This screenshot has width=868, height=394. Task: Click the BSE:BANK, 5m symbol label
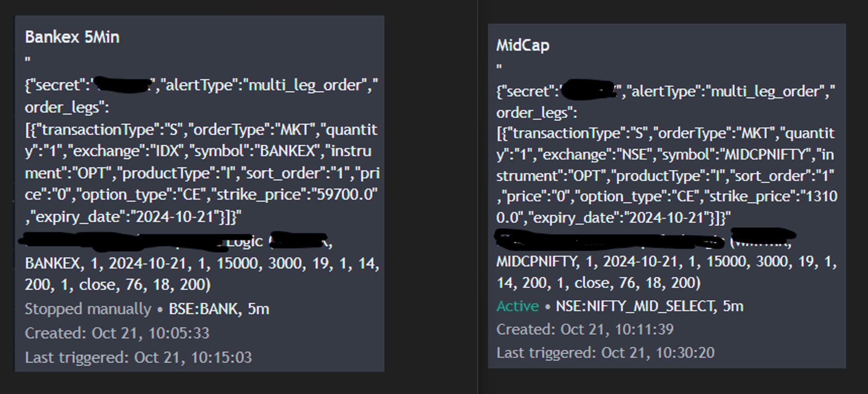(219, 309)
